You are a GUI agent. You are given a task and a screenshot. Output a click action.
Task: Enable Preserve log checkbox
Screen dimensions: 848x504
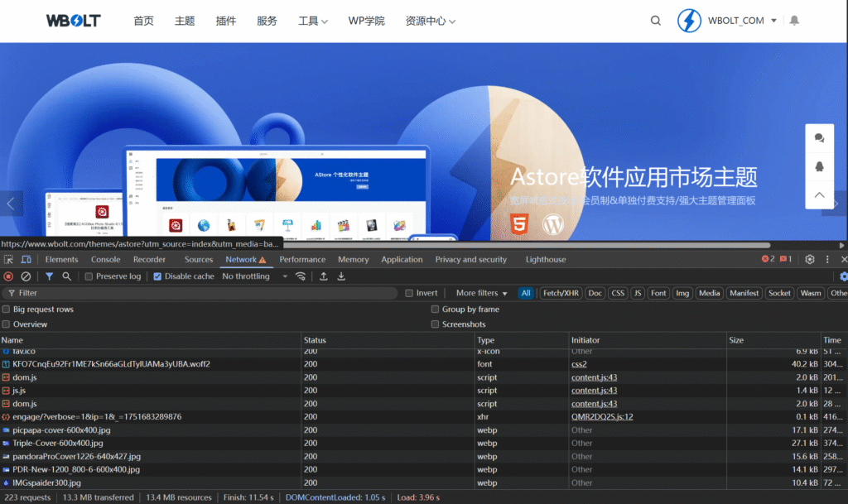[x=89, y=276]
